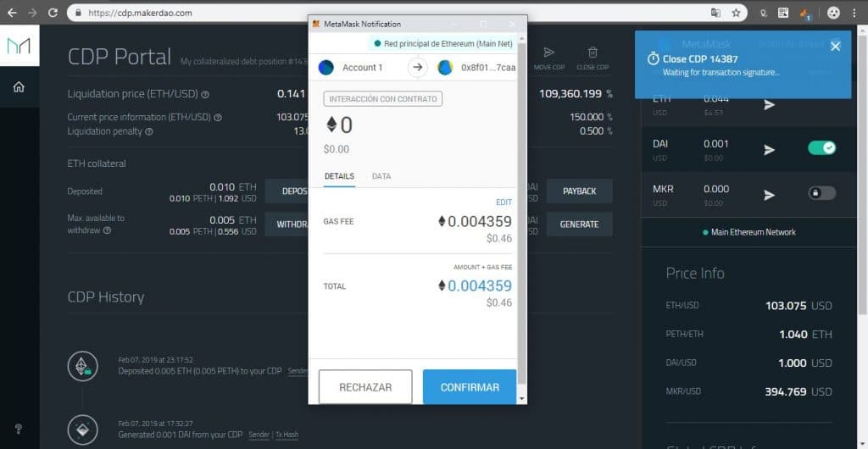Open the QR code extension icon
Screen dimensions: 868x449
click(783, 12)
